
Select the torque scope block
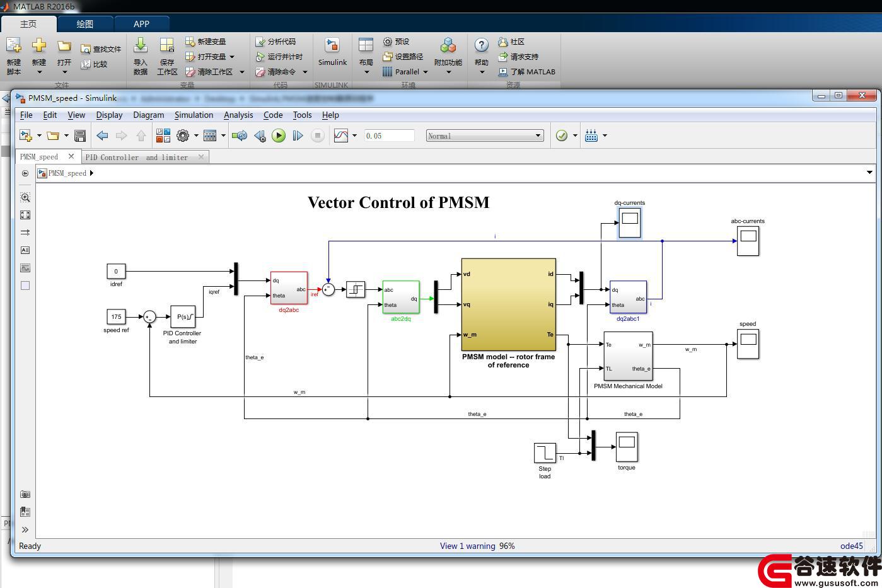click(x=627, y=447)
